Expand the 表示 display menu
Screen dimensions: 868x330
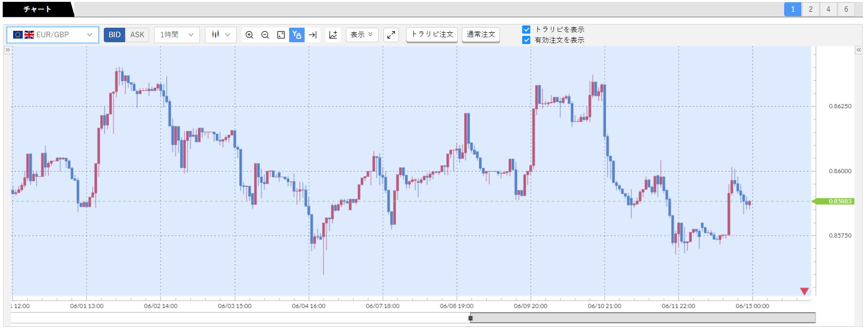click(362, 35)
